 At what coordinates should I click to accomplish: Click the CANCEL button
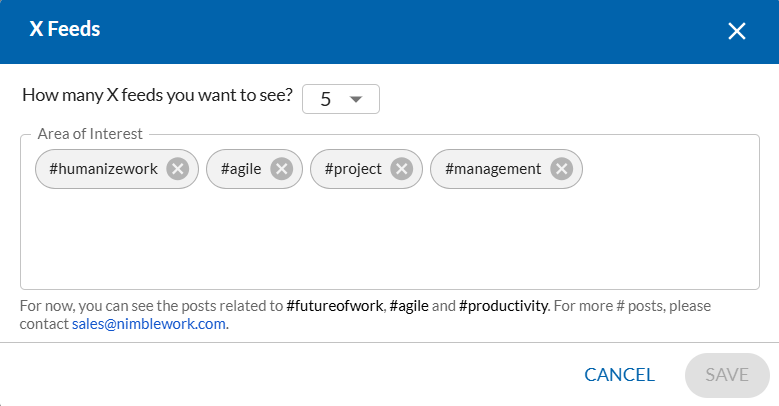pyautogui.click(x=619, y=375)
